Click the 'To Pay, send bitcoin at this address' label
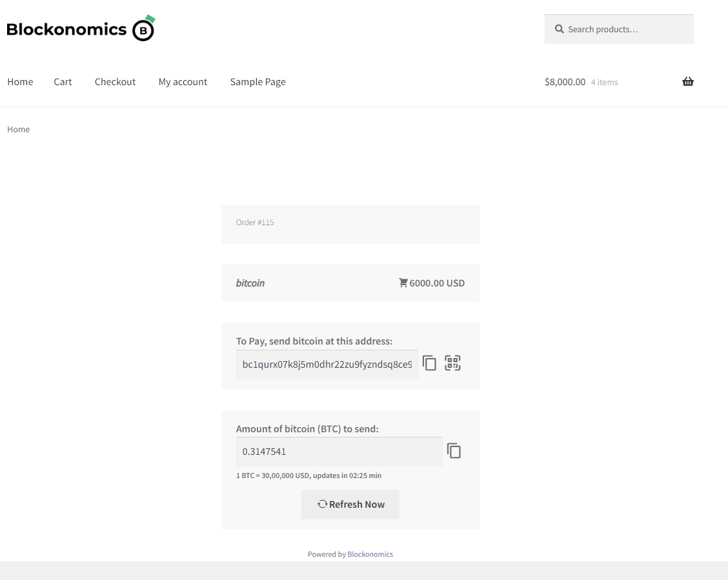Image resolution: width=728 pixels, height=580 pixels. 314,341
